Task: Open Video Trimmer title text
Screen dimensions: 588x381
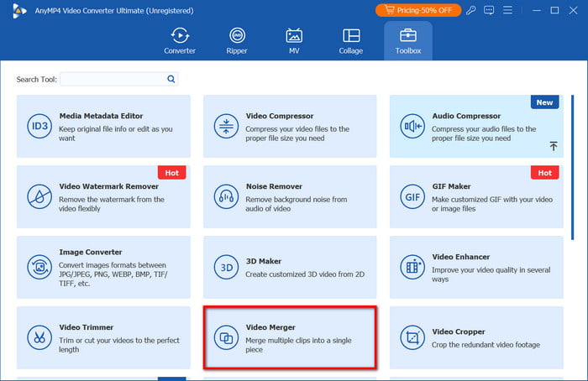Action: 86,327
